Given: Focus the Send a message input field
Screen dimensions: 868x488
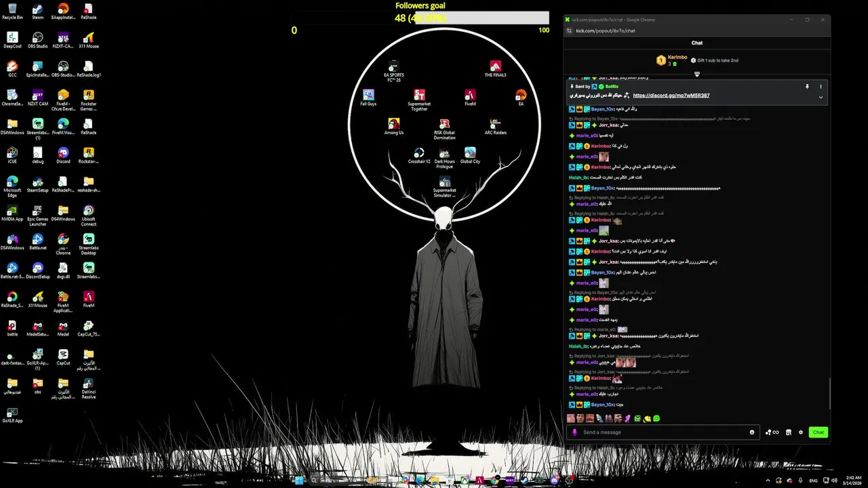Looking at the screenshot, I should [x=663, y=432].
